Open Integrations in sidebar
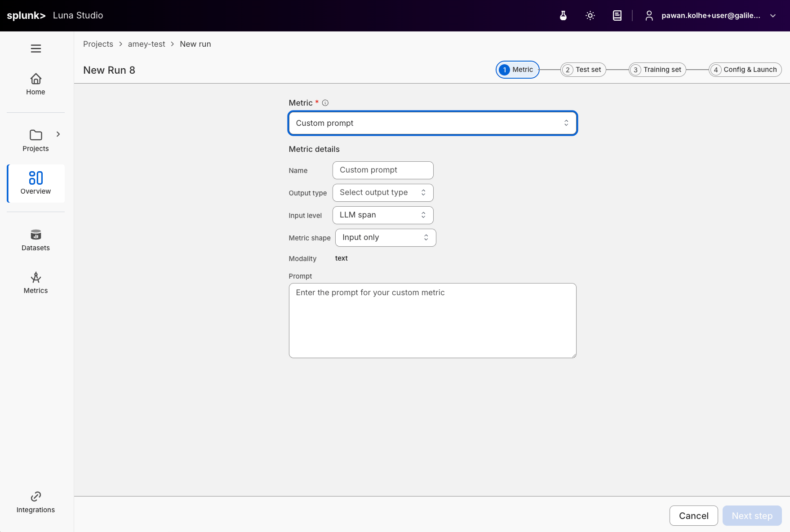 (x=36, y=502)
